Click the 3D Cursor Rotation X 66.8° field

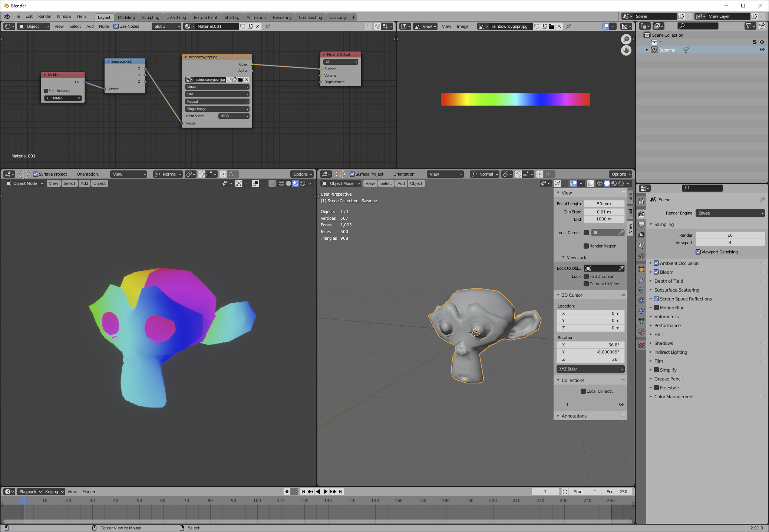point(591,345)
